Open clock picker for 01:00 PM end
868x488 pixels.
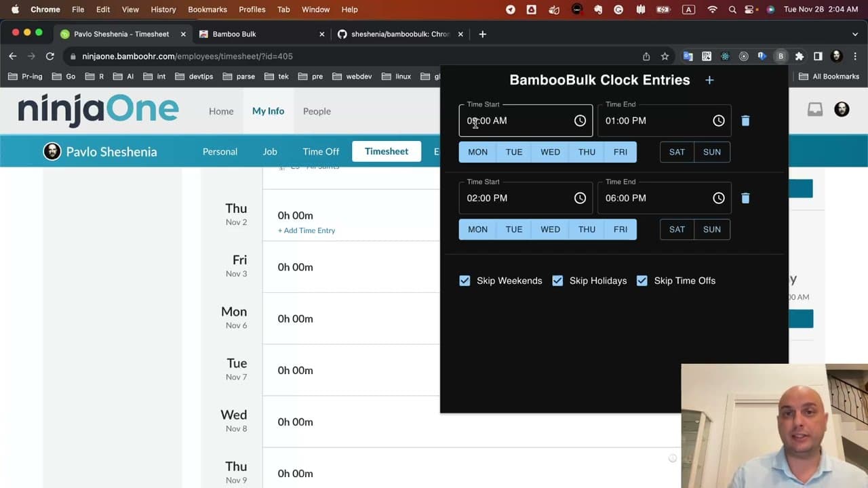[x=718, y=121]
